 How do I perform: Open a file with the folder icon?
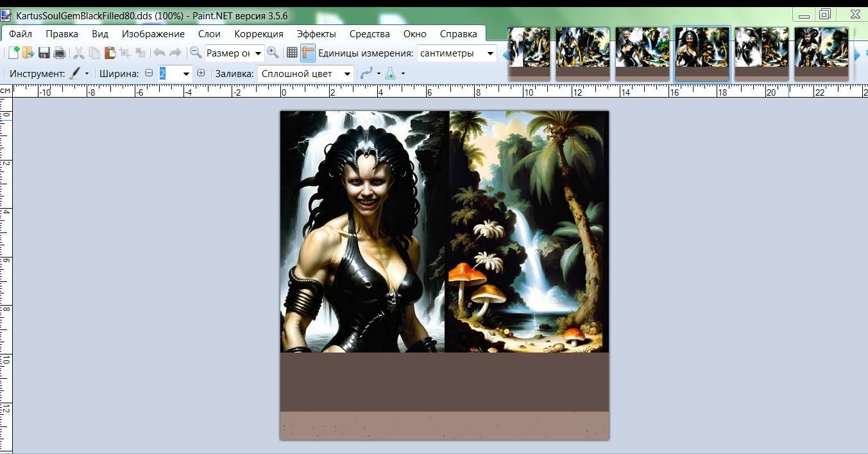[28, 53]
